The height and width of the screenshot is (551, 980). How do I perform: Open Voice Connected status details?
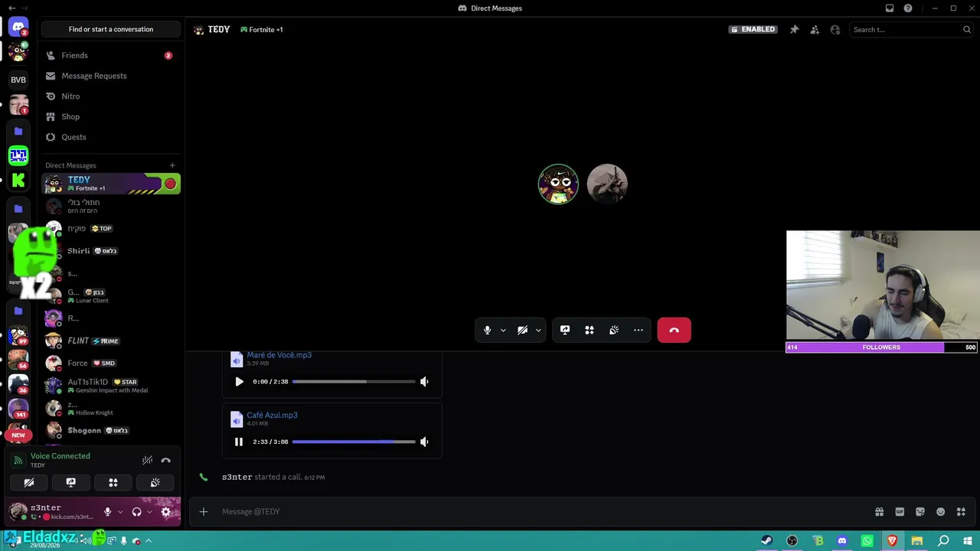pyautogui.click(x=60, y=456)
